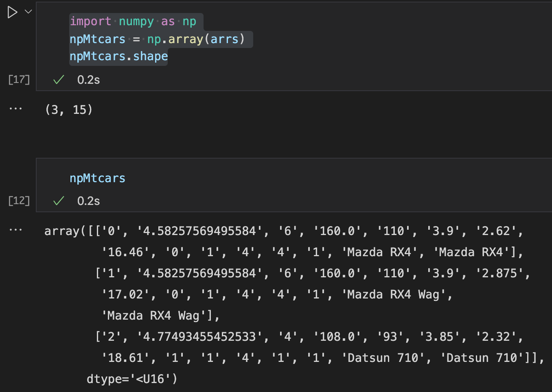Click the '2.875' value in the array output
The height and width of the screenshot is (392, 552).
point(499,273)
